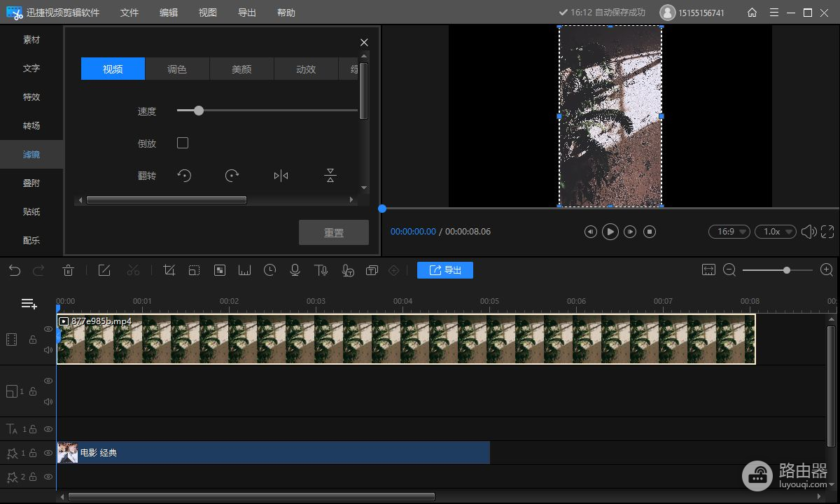Click the undo arrow in the toolbar
Image resolution: width=840 pixels, height=504 pixels.
point(15,270)
